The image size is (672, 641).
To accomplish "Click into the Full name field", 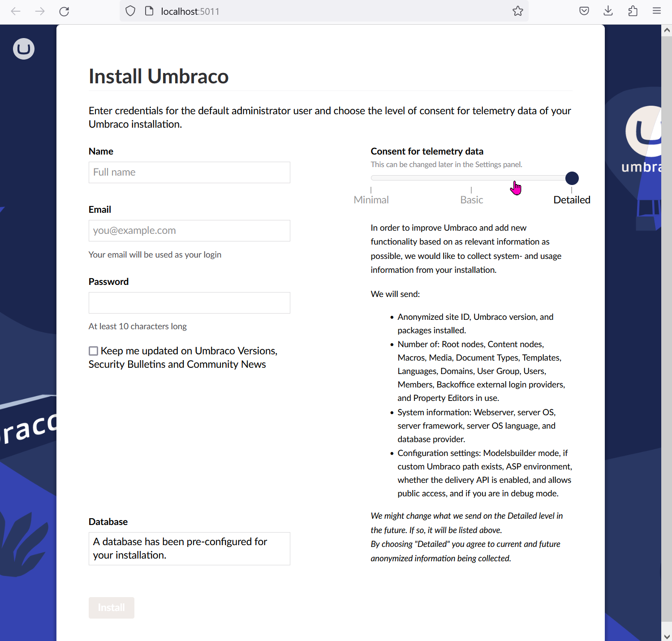I will (190, 172).
